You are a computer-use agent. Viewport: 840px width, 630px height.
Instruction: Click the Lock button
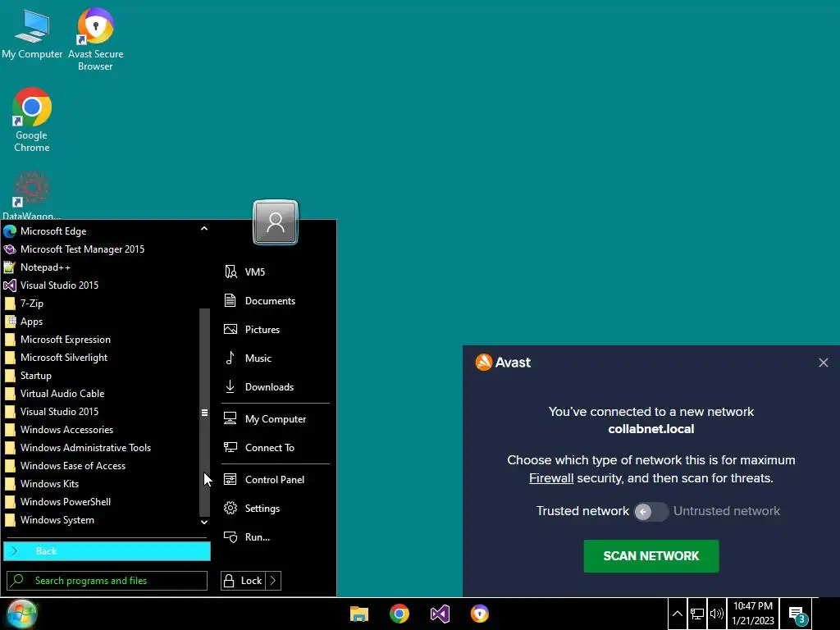(x=243, y=581)
